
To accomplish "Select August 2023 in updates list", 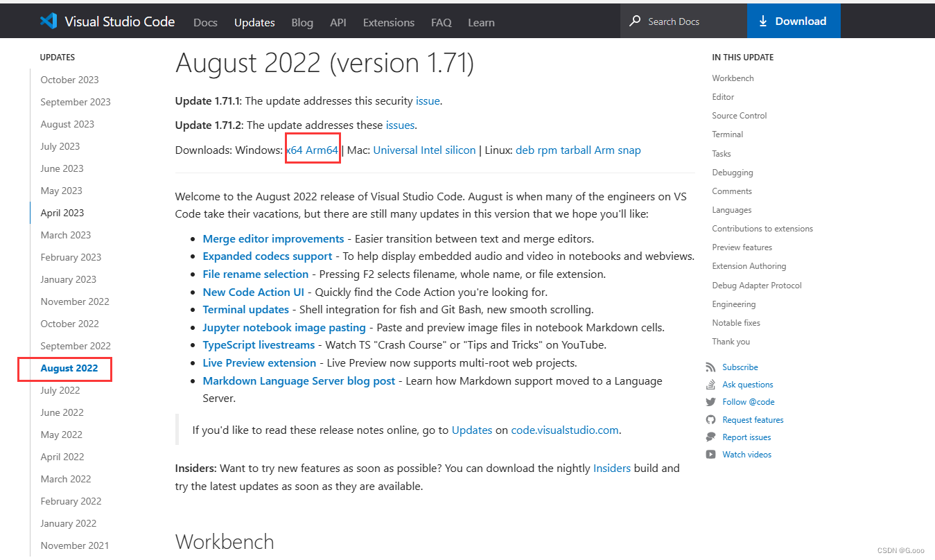I will [67, 124].
